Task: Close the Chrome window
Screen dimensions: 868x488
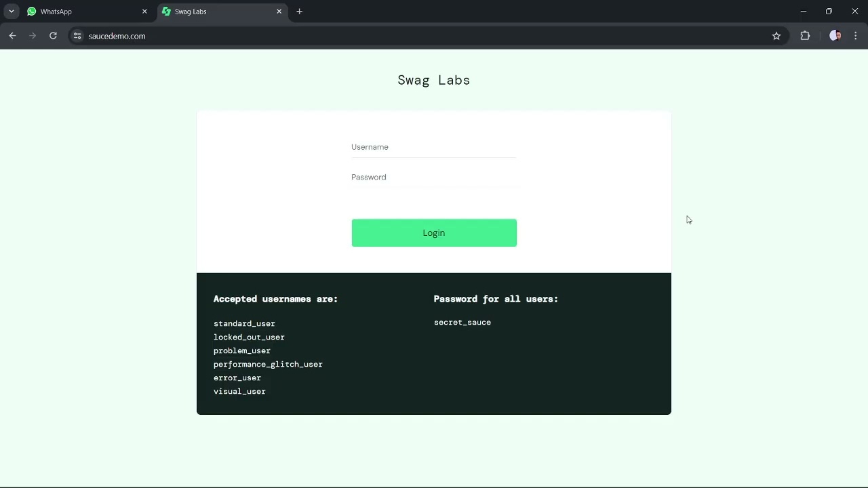Action: (854, 12)
